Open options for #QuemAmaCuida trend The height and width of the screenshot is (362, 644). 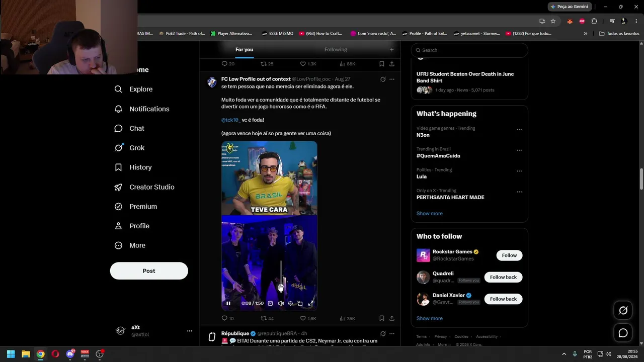pos(519,150)
